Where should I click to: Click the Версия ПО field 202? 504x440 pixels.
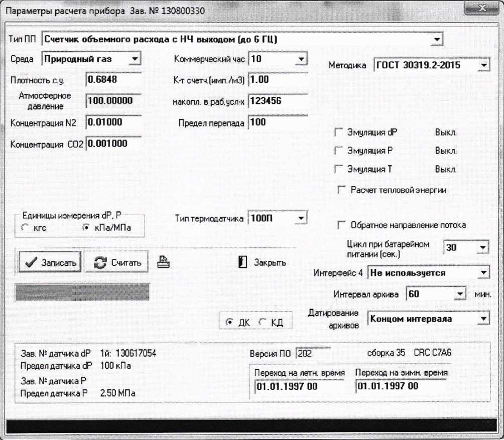tap(313, 354)
